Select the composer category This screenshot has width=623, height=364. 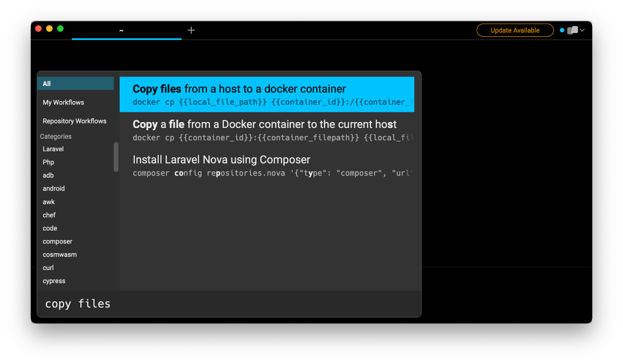point(58,241)
